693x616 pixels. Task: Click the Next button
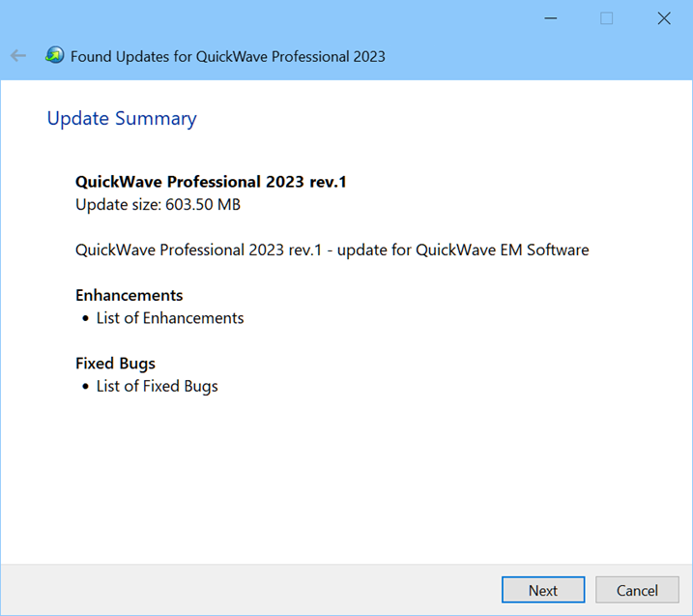543,590
